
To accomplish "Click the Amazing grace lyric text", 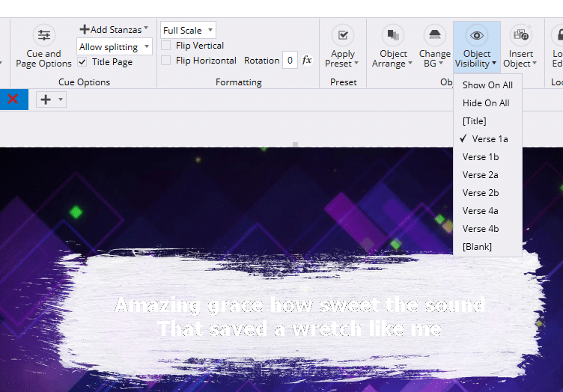I will (299, 305).
